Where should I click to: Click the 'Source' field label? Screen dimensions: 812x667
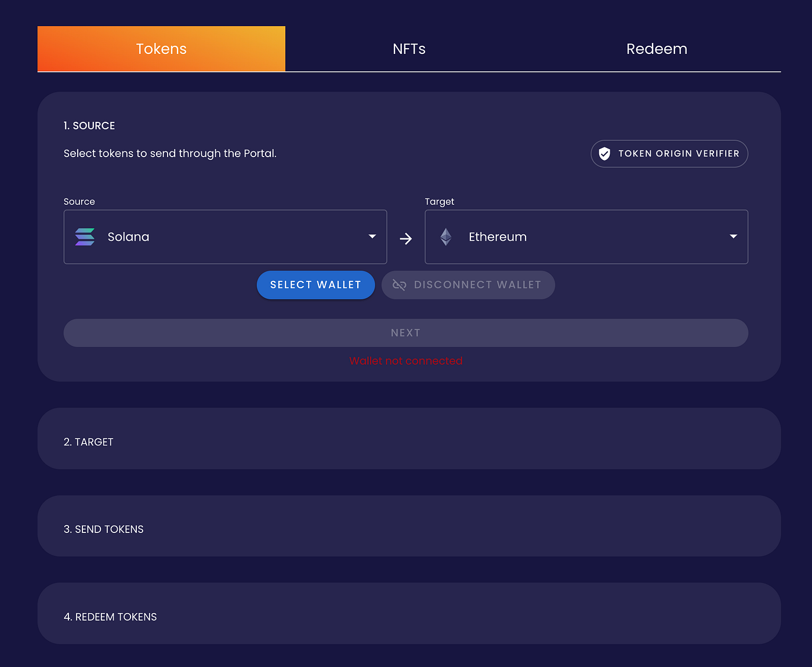79,202
